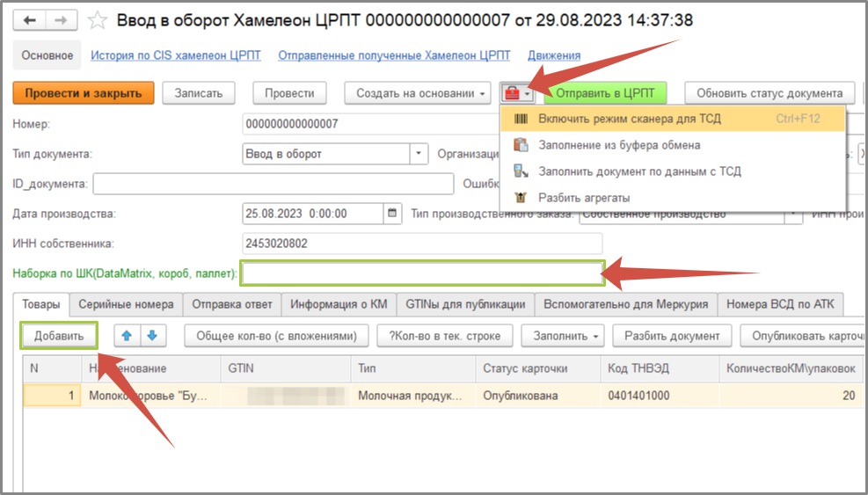The height and width of the screenshot is (495, 868).
Task: Go back with the left arrow button
Action: (29, 21)
